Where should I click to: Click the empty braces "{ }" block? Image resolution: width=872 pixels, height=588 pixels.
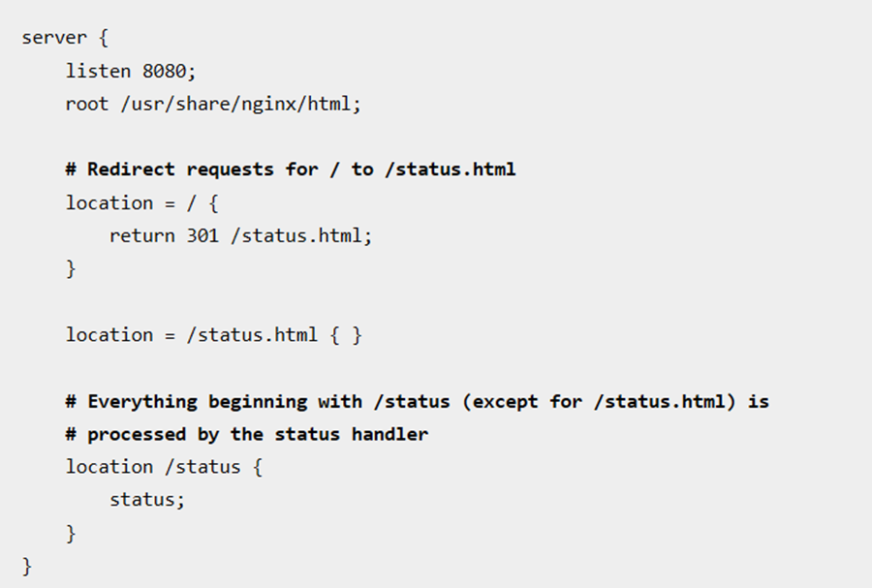tap(345, 334)
